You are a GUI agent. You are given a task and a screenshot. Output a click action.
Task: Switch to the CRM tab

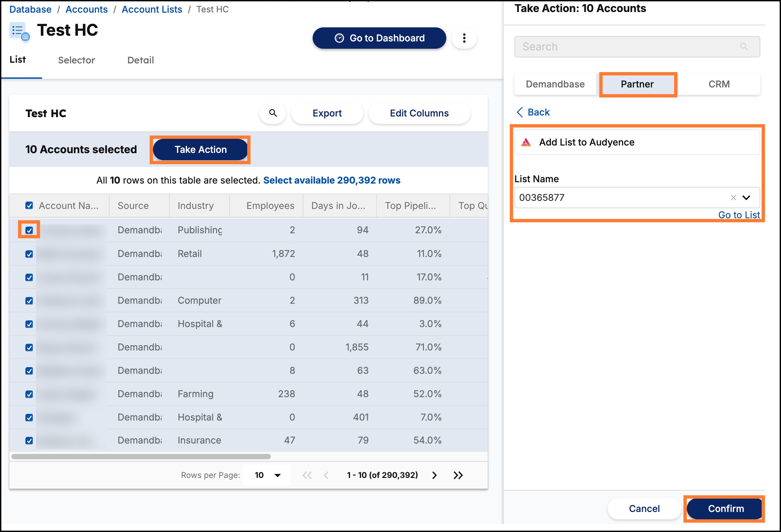[719, 84]
